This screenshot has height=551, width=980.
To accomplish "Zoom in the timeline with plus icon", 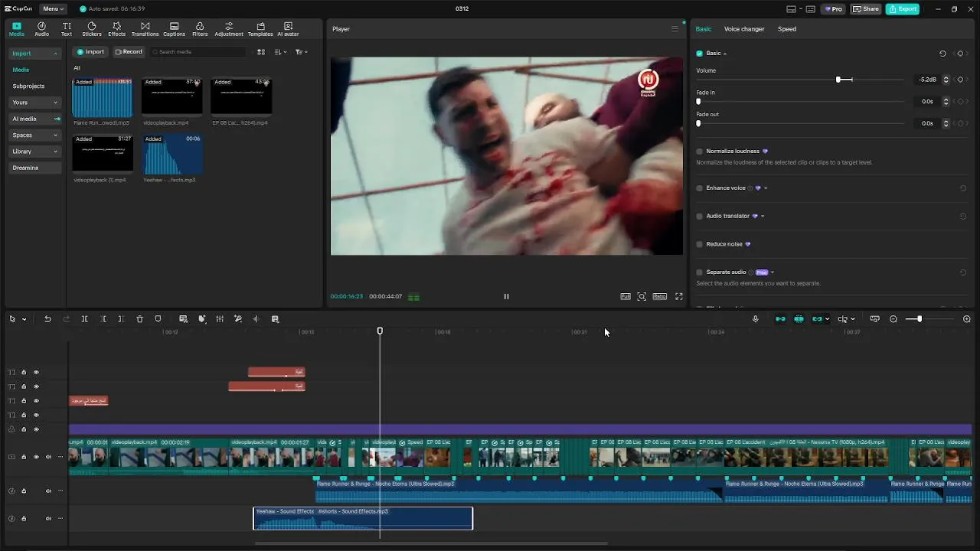I will tap(967, 319).
